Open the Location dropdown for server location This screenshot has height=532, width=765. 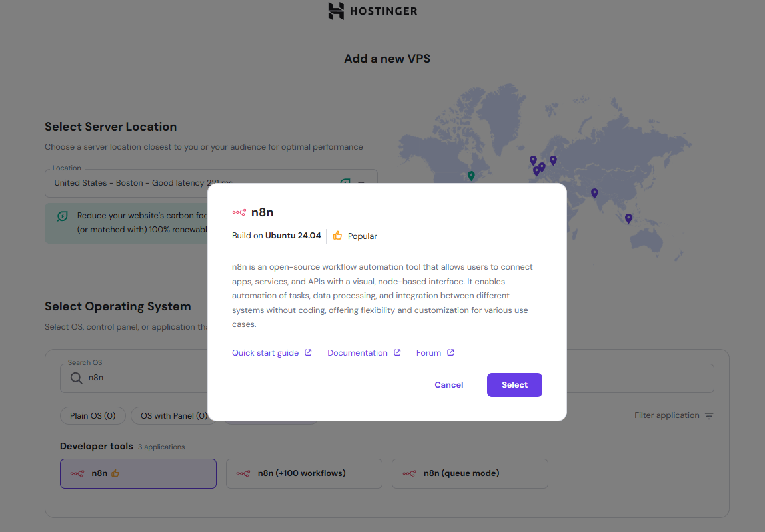coord(211,183)
